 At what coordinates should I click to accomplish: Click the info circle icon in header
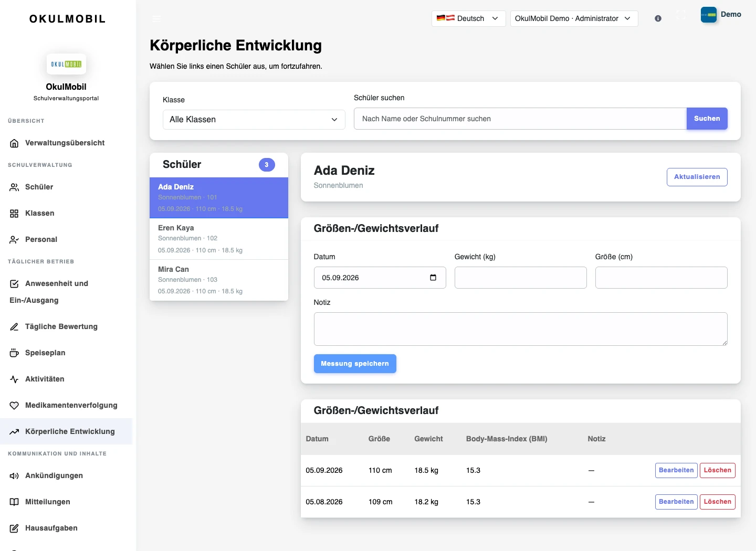(x=658, y=18)
